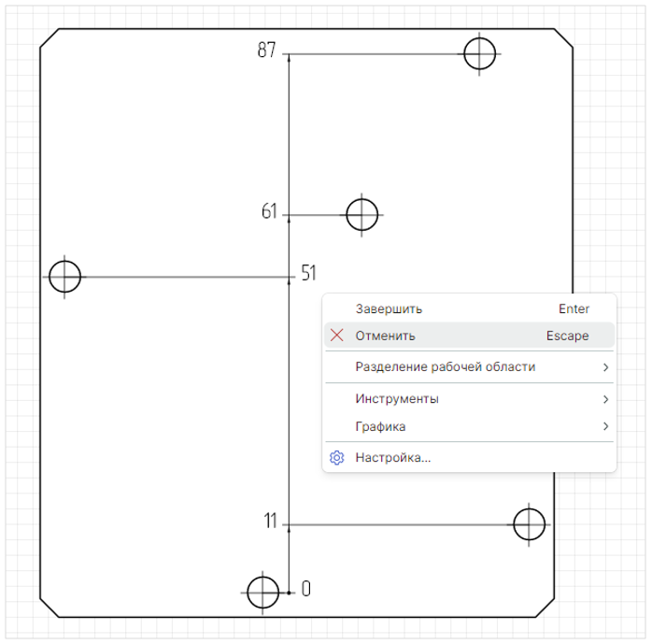
Task: Click dimension value 0 at baseline
Action: (x=306, y=589)
